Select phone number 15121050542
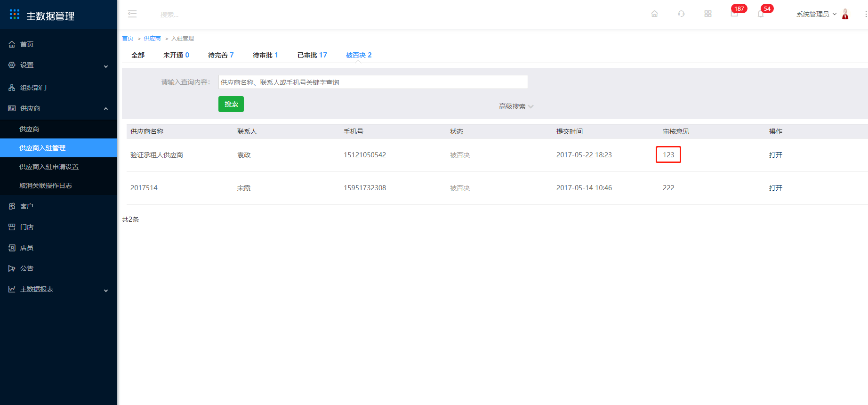 pyautogui.click(x=365, y=155)
